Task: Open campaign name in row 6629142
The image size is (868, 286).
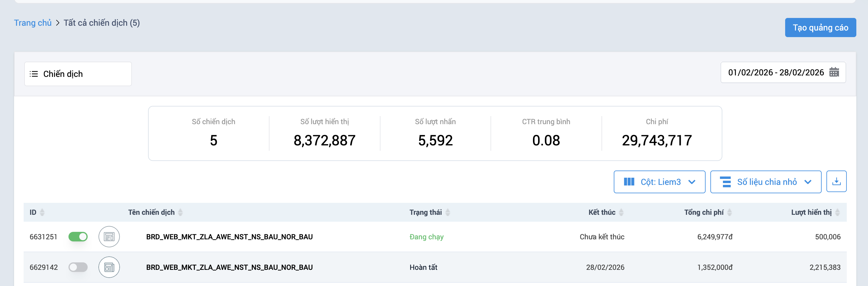Action: click(229, 267)
